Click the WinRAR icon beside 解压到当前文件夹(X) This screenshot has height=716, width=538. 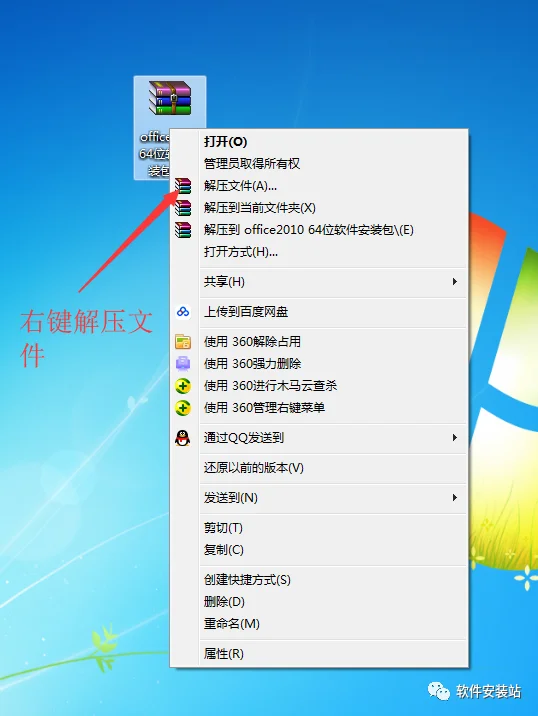(x=183, y=208)
